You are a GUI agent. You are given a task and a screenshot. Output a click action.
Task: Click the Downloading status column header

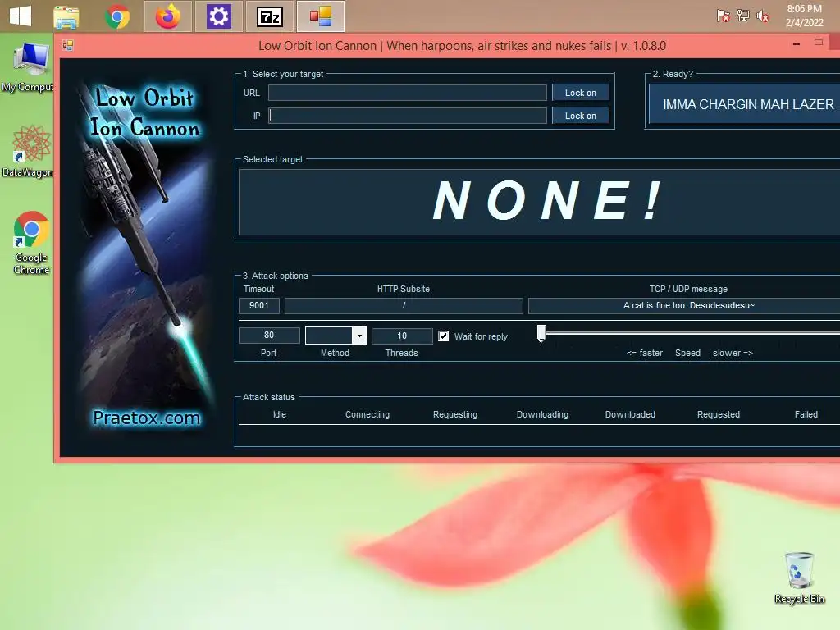(x=543, y=414)
